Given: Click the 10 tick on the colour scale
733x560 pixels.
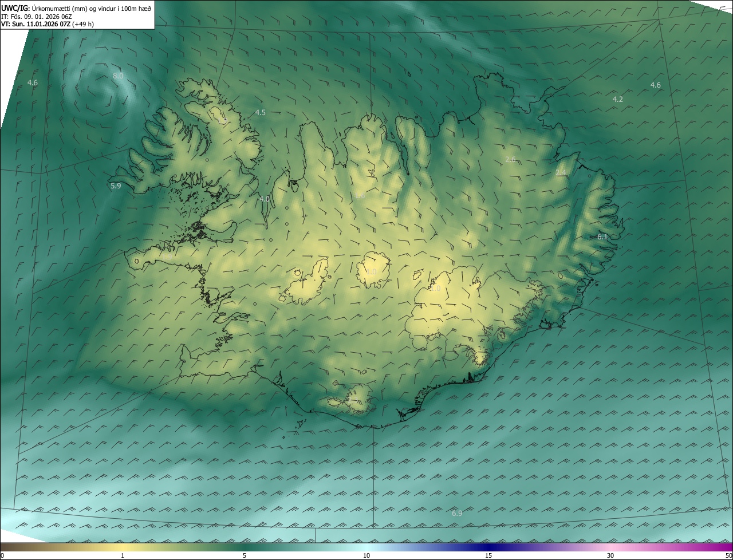Looking at the screenshot, I should (x=366, y=555).
